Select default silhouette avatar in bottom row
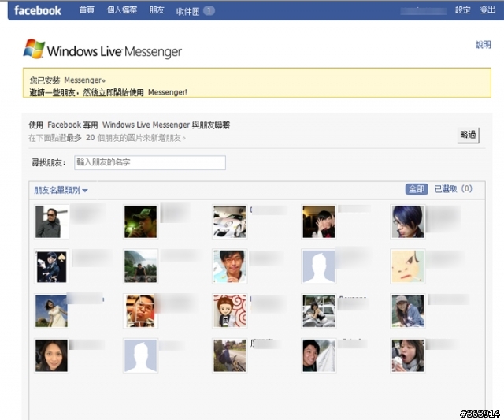 click(140, 355)
